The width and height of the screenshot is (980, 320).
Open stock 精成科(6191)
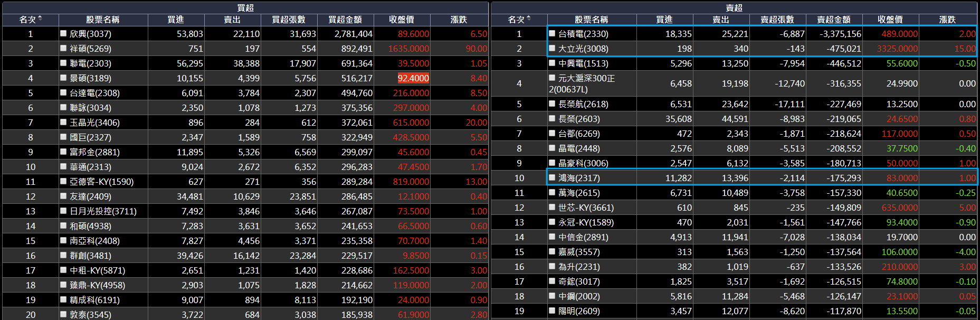[95, 300]
